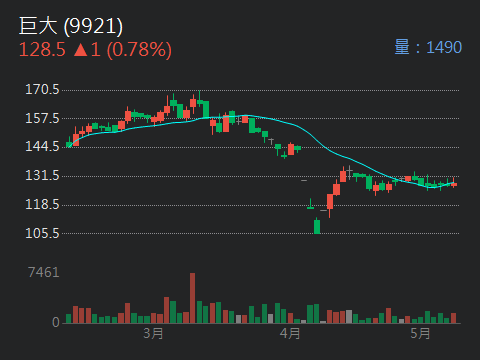Click the percentage change (0.78%)
Screen dimensions: 480x360
(139, 50)
